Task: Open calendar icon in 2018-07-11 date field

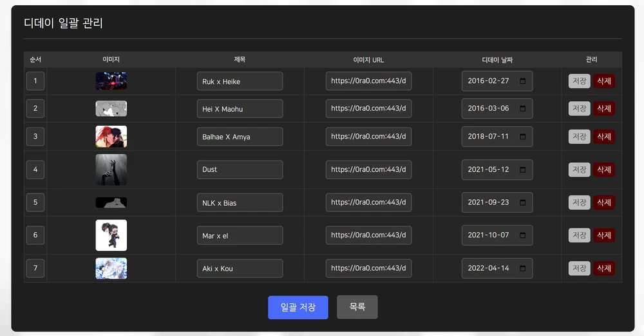Action: click(522, 137)
